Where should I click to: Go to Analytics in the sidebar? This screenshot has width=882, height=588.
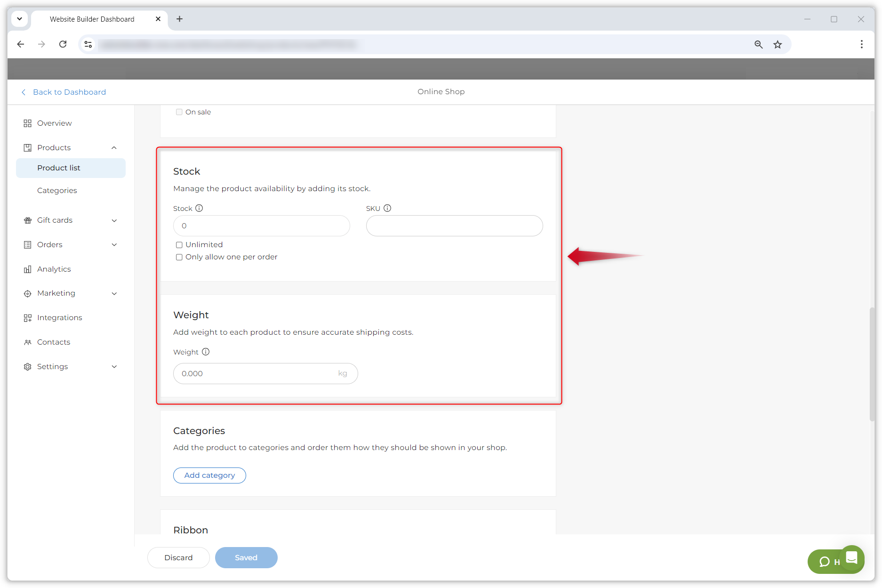pos(54,269)
